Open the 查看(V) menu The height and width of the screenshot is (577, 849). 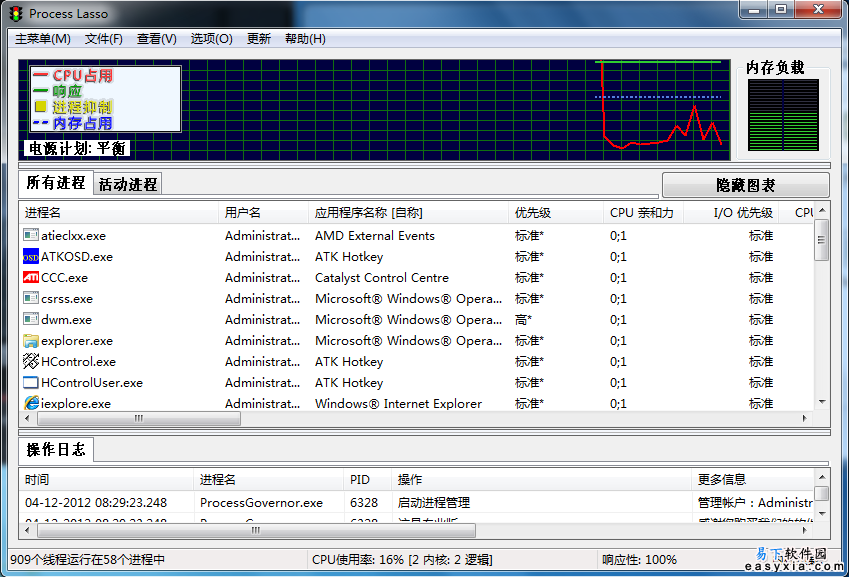(x=157, y=39)
